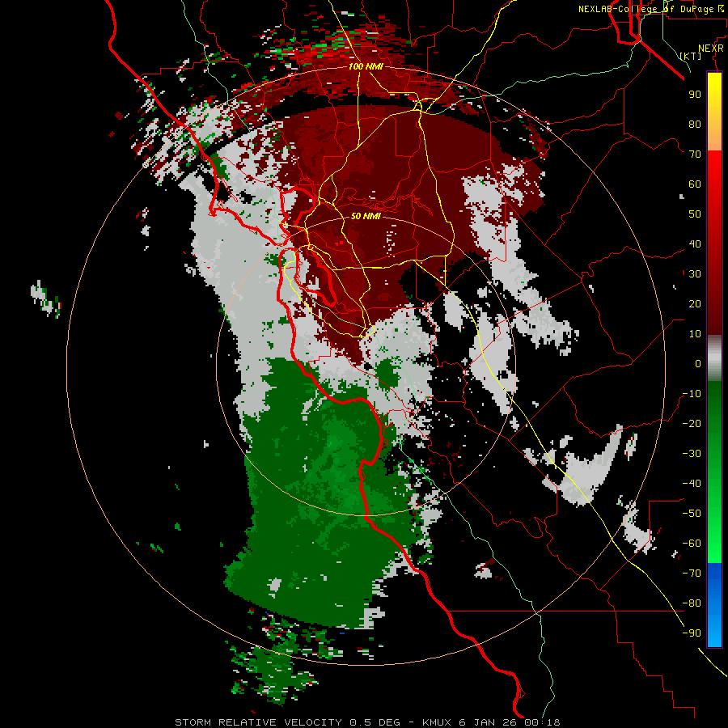Select the 50 value on velocity scale
The width and height of the screenshot is (728, 728).
point(695,214)
